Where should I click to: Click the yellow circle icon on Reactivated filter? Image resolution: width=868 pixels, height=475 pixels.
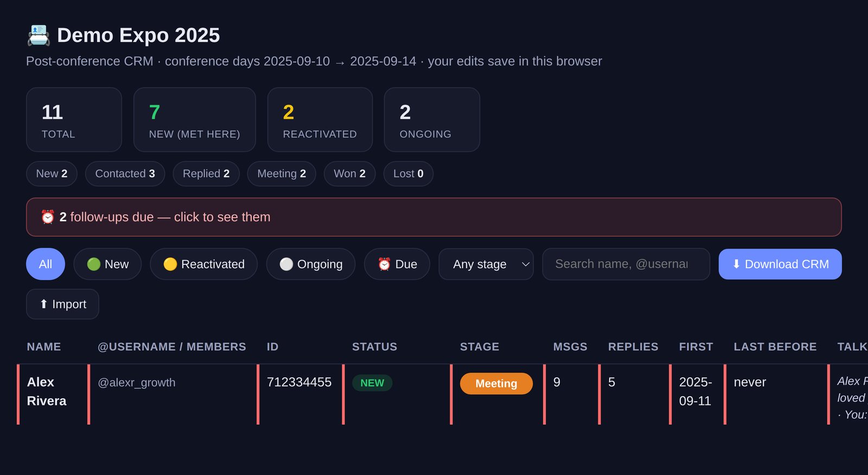pyautogui.click(x=170, y=264)
